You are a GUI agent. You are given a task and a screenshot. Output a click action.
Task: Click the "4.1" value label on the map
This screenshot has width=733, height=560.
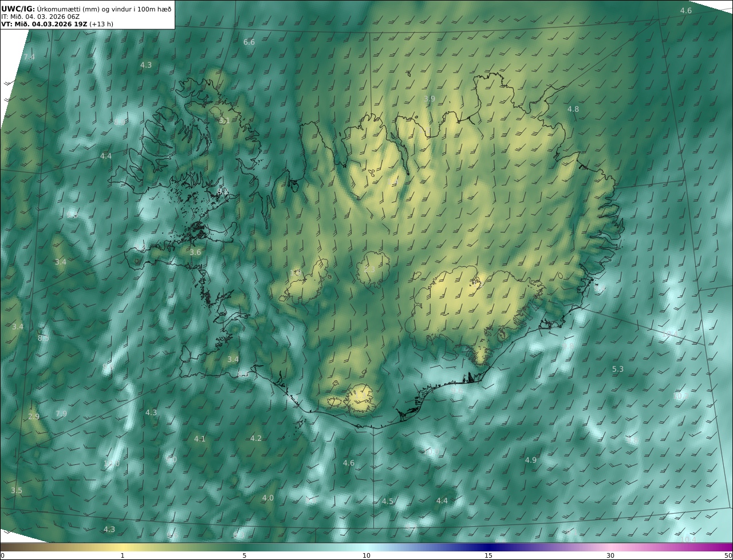(199, 439)
